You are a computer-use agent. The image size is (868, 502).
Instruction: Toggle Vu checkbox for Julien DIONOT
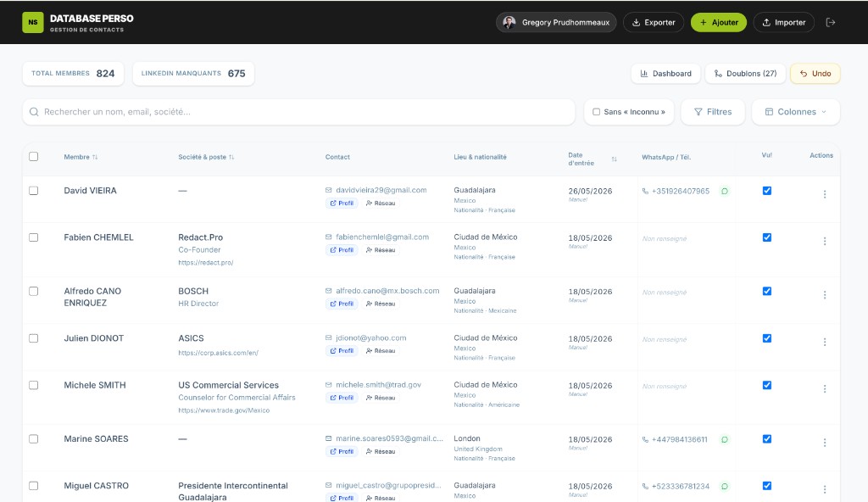coord(766,338)
